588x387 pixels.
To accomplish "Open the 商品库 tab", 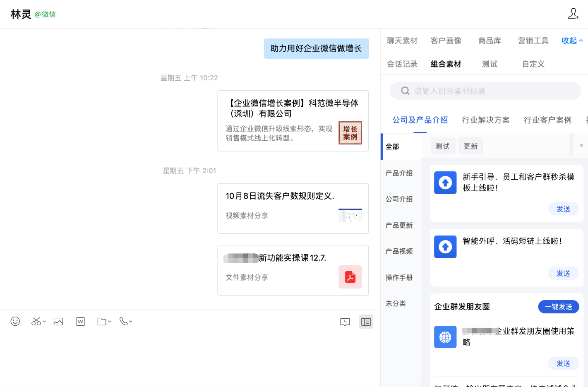I will click(490, 41).
